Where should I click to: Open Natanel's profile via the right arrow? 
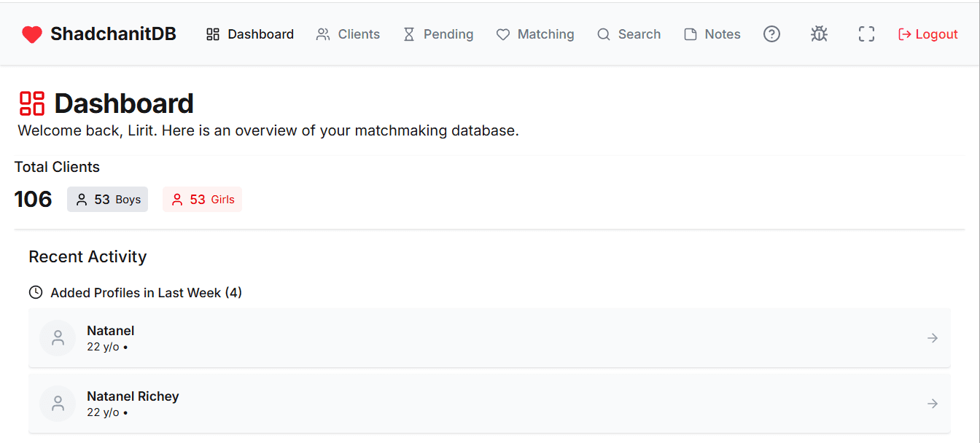(x=932, y=337)
